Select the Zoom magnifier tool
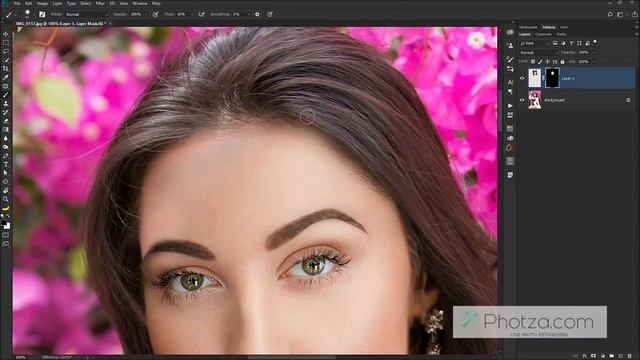The width and height of the screenshot is (640, 360). (6, 199)
